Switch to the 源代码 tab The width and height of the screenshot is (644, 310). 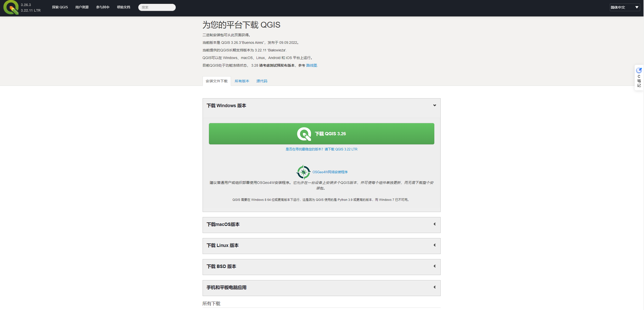point(262,81)
